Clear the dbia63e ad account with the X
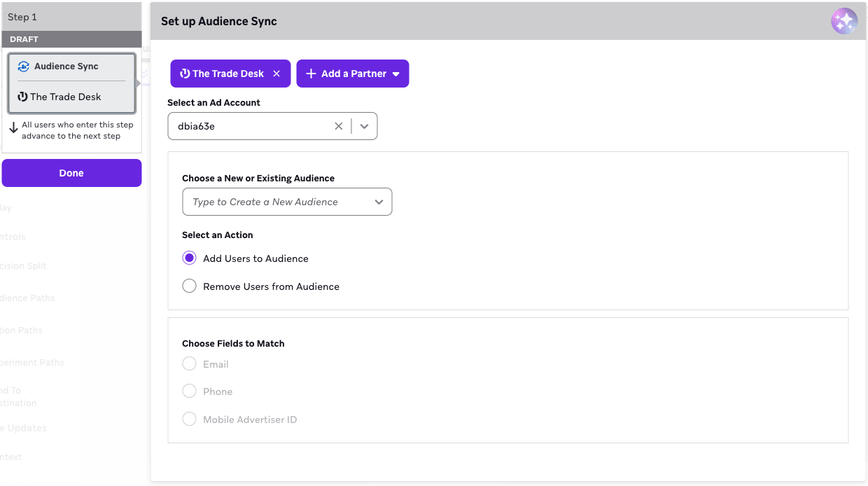This screenshot has height=486, width=868. tap(339, 126)
